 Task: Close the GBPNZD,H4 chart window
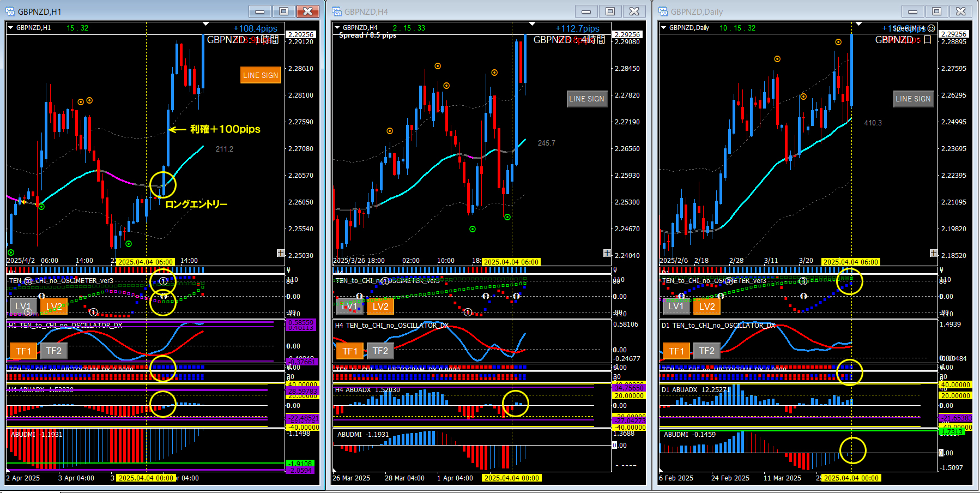coord(634,11)
